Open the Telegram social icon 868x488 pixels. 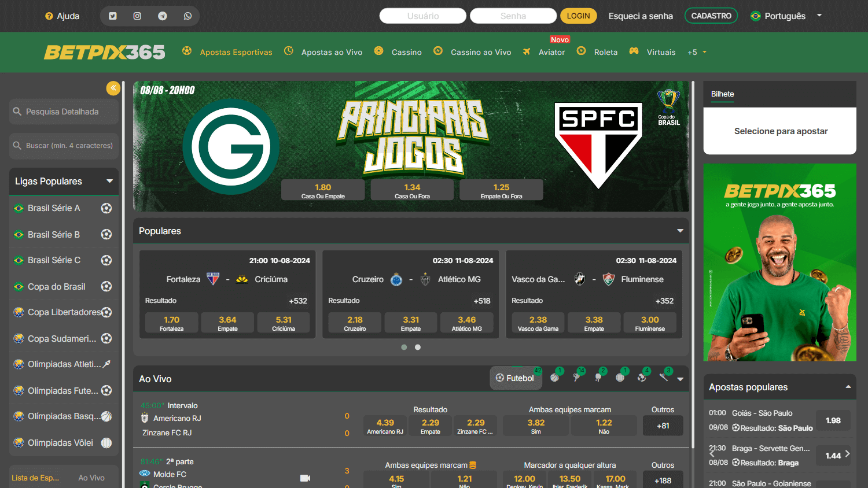(x=163, y=16)
